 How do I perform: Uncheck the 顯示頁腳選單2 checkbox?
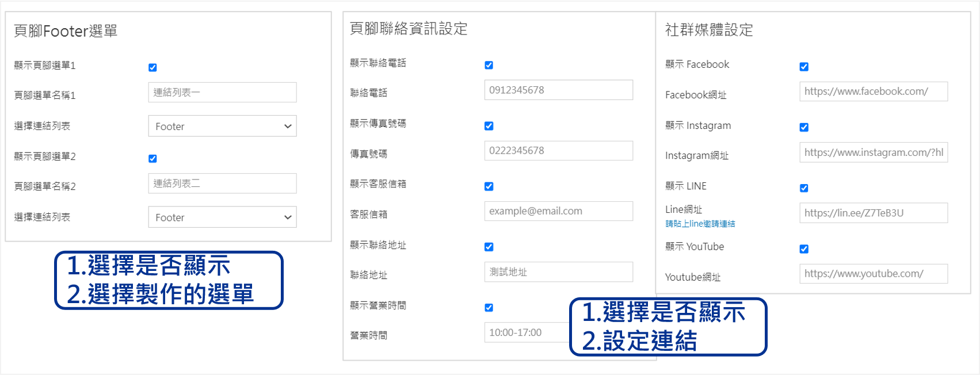152,158
